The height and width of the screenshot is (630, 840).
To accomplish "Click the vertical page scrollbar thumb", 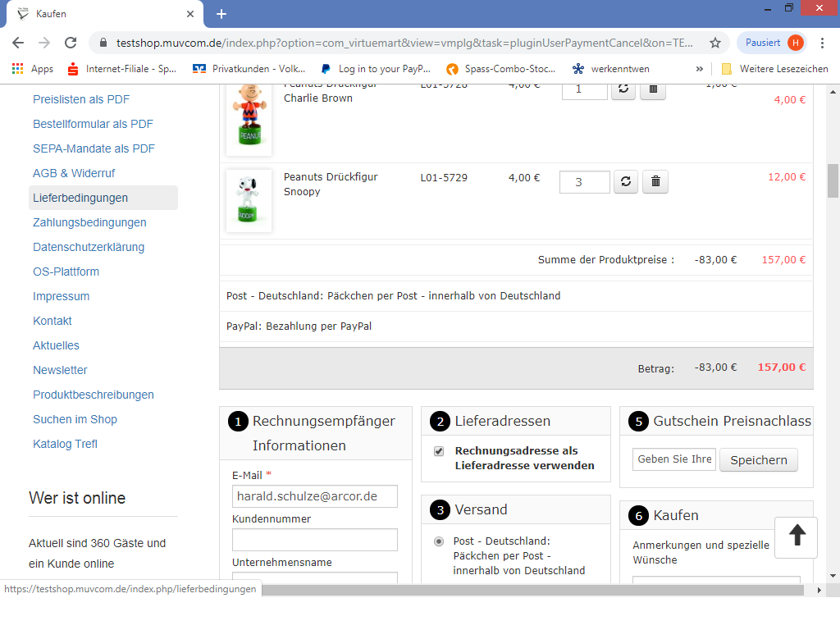I will (833, 180).
